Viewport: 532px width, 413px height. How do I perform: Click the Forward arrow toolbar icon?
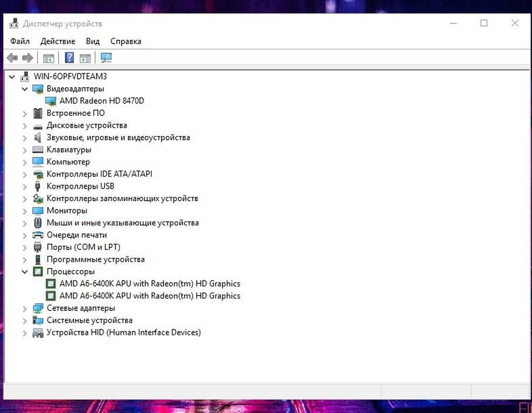[28, 58]
